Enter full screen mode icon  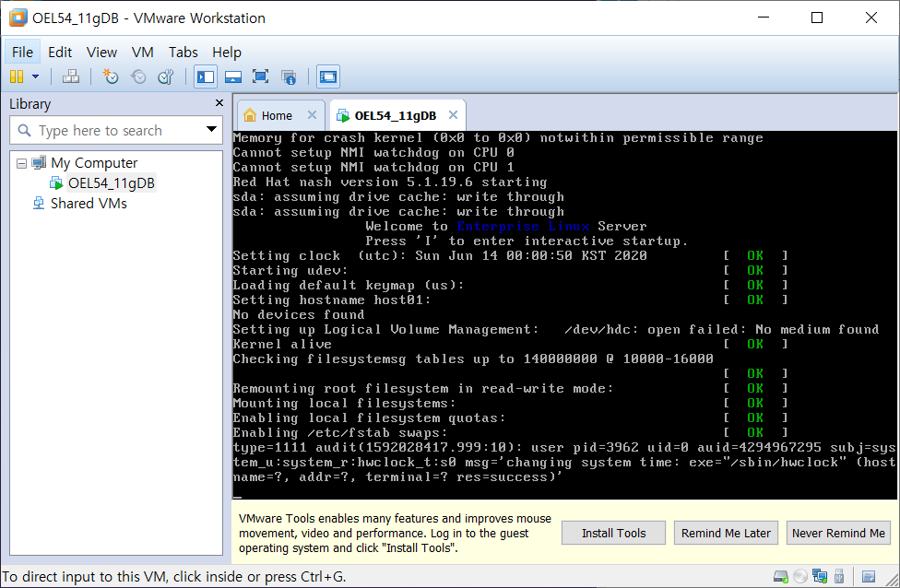click(x=261, y=76)
